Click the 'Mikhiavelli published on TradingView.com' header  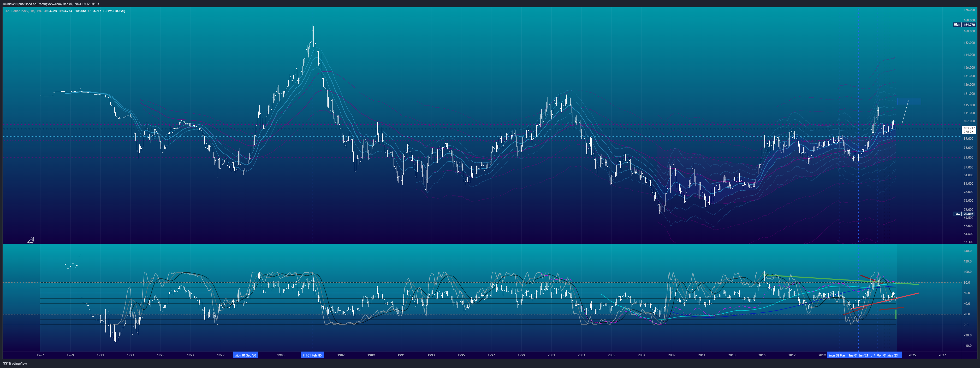pos(32,4)
